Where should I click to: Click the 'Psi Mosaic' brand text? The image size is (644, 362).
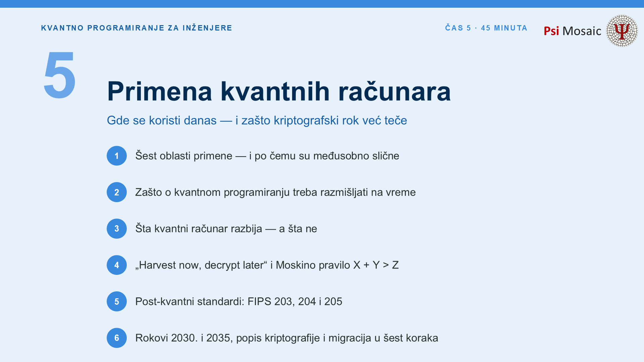[x=572, y=31]
